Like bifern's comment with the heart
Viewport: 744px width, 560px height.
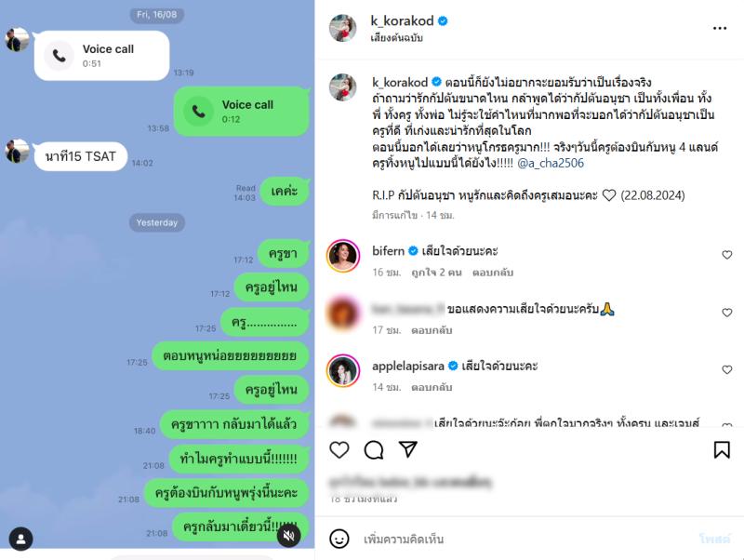727,255
